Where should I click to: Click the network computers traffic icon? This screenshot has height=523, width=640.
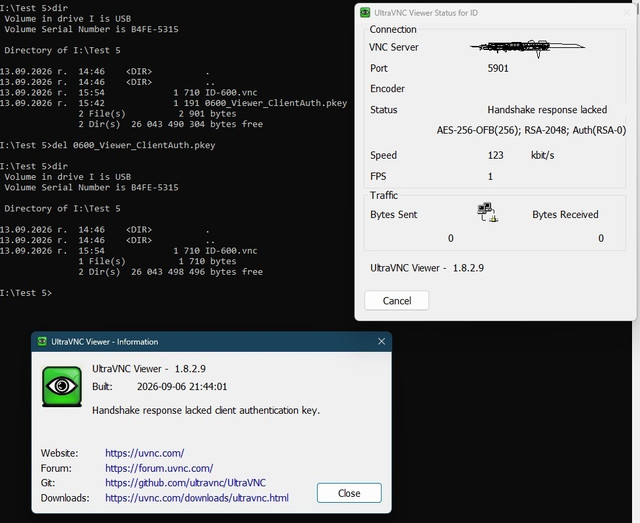487,212
